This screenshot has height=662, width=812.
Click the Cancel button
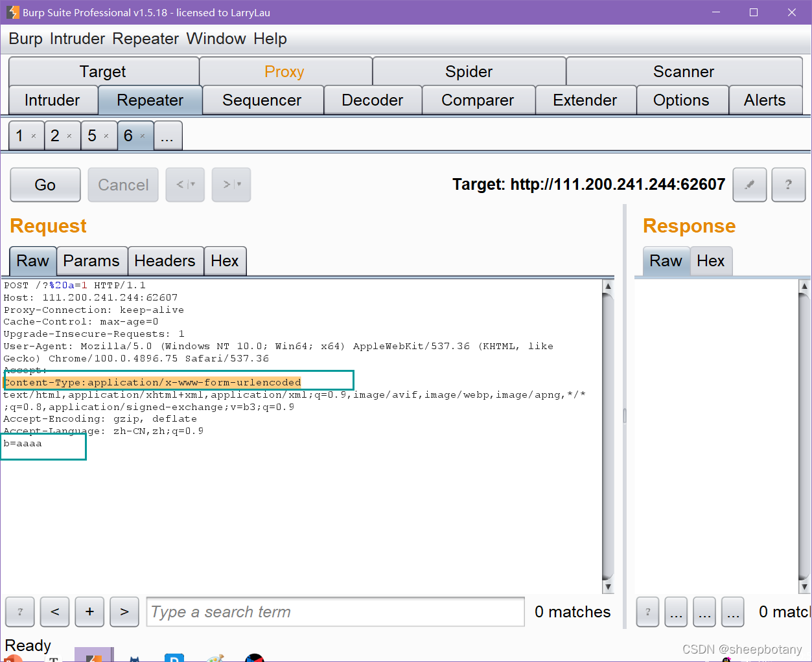pyautogui.click(x=123, y=185)
